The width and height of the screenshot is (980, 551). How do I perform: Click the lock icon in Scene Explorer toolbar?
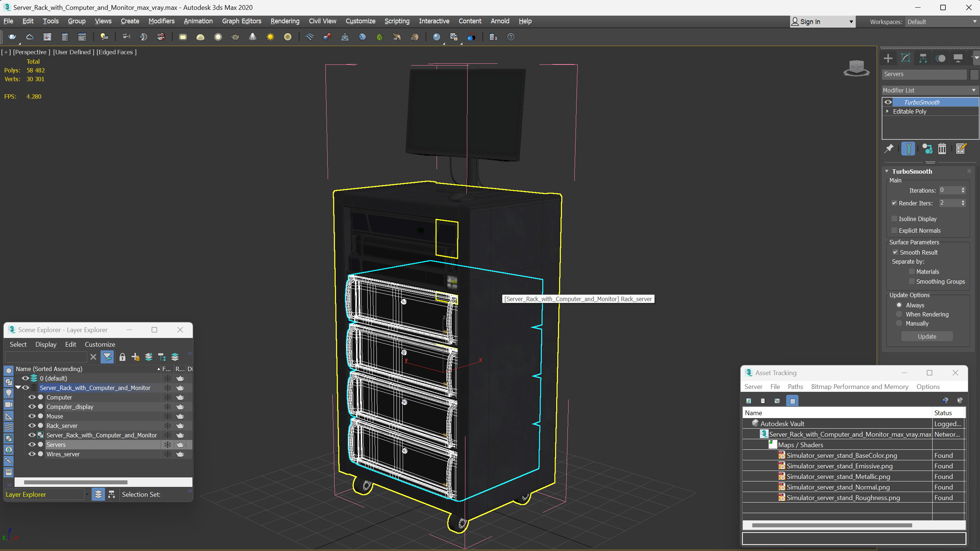(122, 357)
